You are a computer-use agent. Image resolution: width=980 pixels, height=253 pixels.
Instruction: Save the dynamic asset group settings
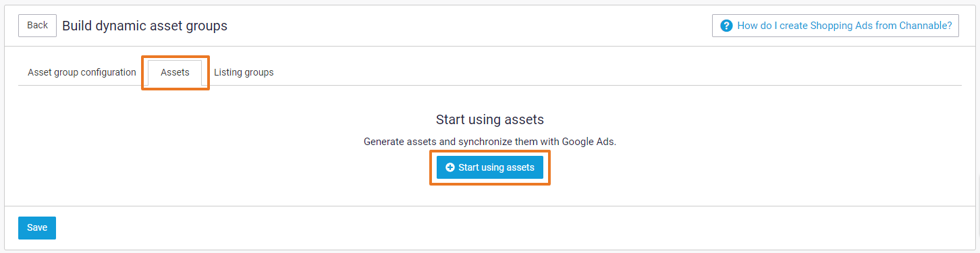37,228
